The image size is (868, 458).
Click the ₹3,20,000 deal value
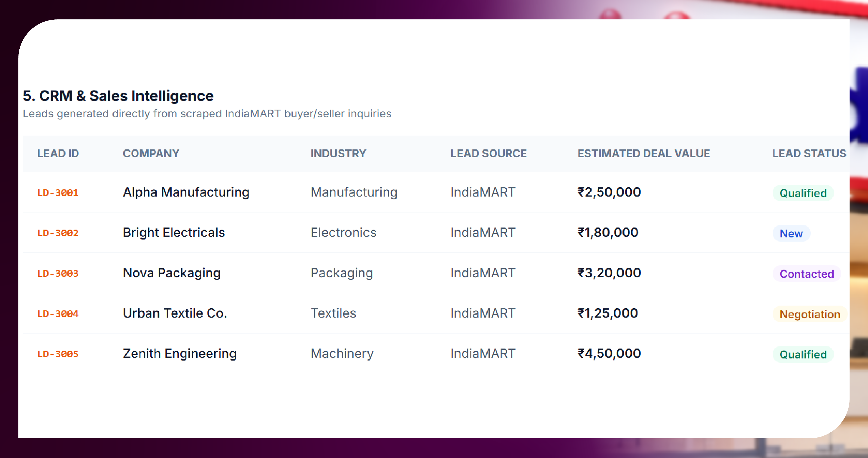(609, 273)
